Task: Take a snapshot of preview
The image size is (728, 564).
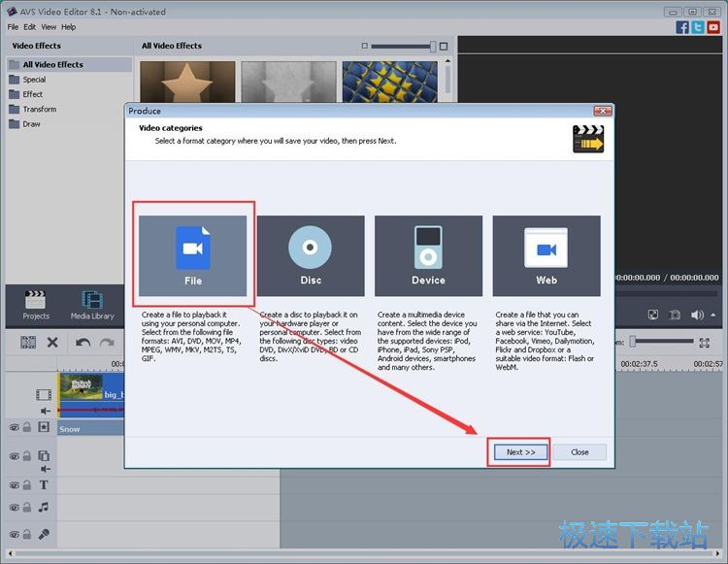Action: [675, 315]
